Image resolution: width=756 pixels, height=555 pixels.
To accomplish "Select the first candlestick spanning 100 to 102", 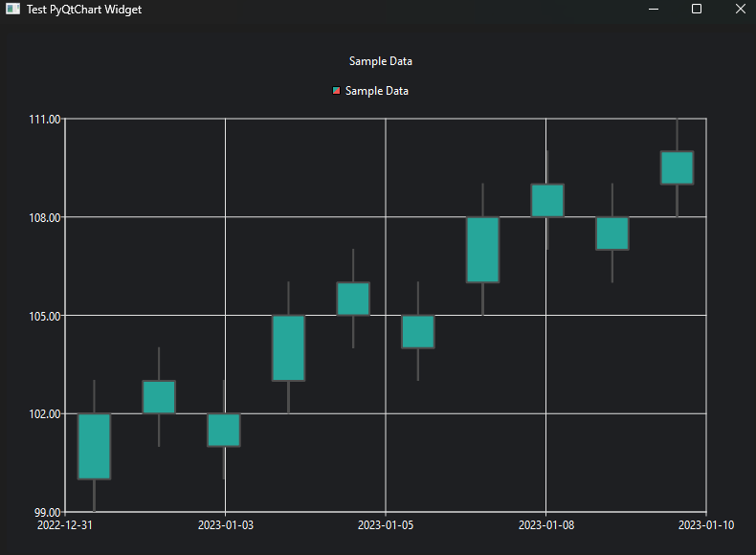I will click(x=94, y=446).
